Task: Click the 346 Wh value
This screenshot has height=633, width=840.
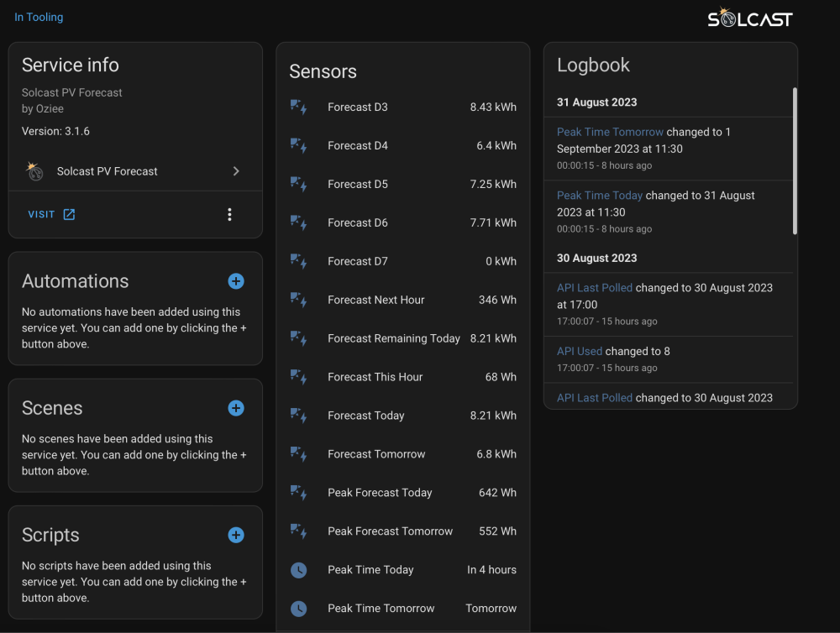Action: (x=497, y=300)
